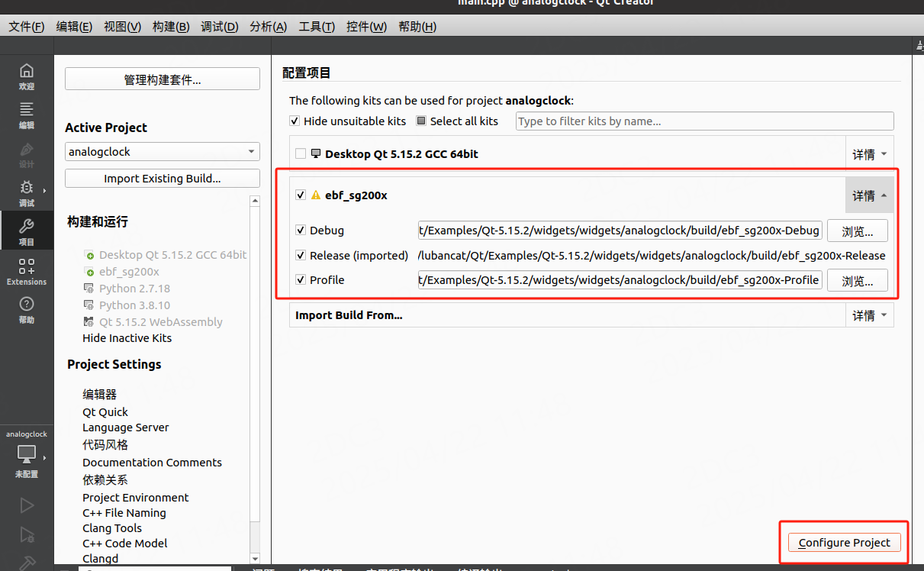
Task: Open the Help (帮助) mode
Action: (x=27, y=311)
